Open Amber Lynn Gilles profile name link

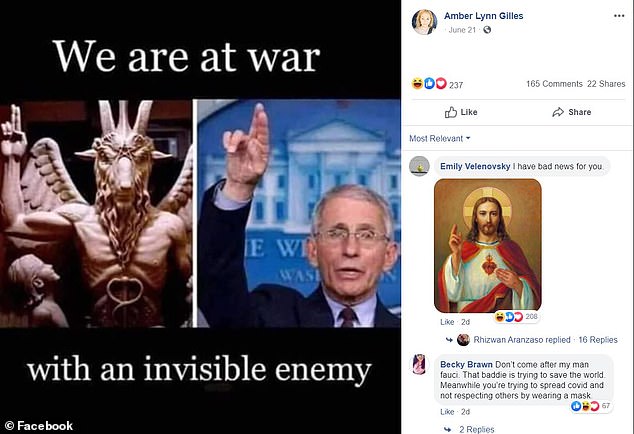(x=484, y=16)
